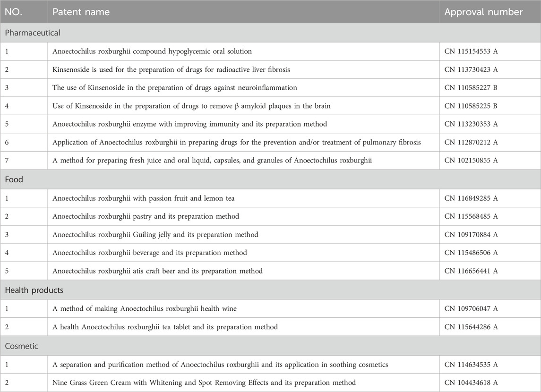Click approval number CN 113230353 A
541x392 pixels.
[x=471, y=124]
